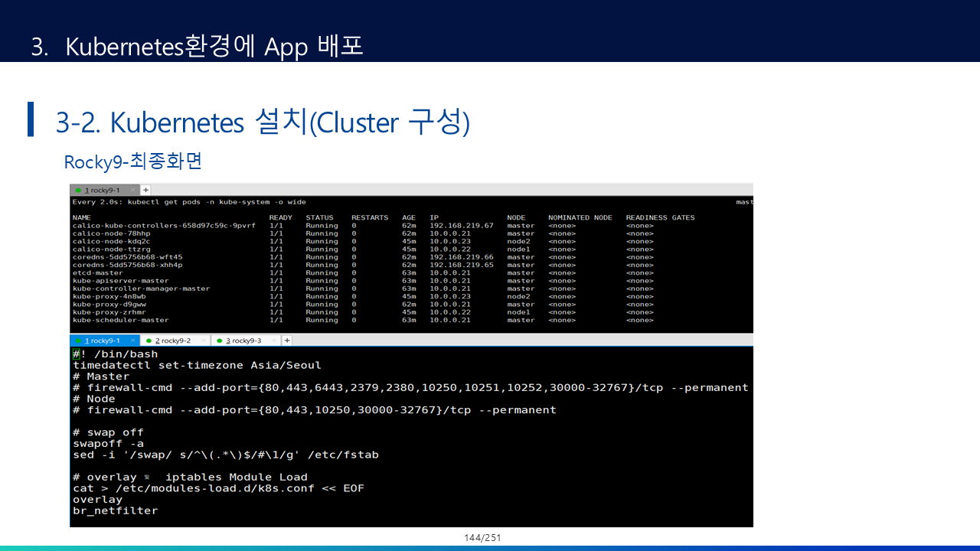The width and height of the screenshot is (980, 551).
Task: Click the page number 144/251
Action: pyautogui.click(x=482, y=538)
